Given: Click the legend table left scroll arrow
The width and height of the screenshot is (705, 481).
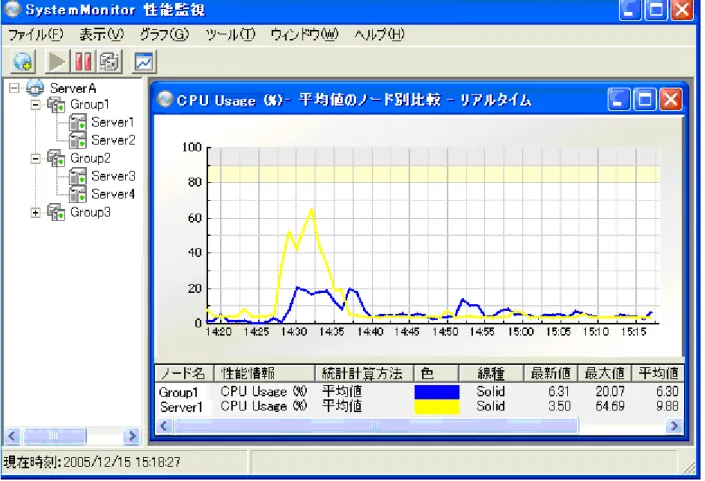Looking at the screenshot, I should click(164, 426).
